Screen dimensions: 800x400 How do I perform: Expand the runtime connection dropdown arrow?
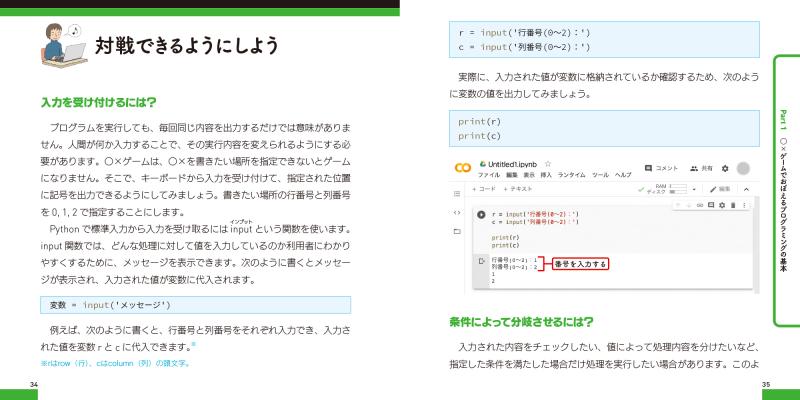(x=694, y=189)
